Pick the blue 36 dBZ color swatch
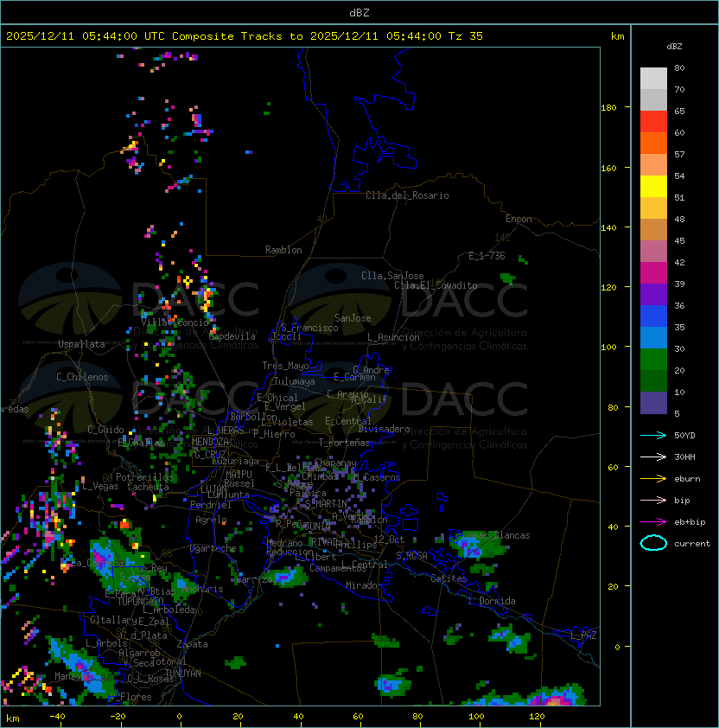 point(653,316)
